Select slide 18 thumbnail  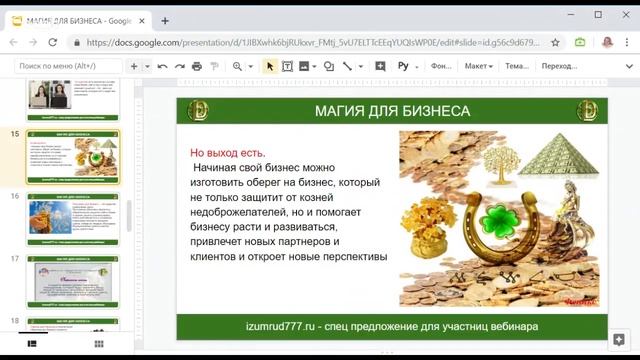73,324
